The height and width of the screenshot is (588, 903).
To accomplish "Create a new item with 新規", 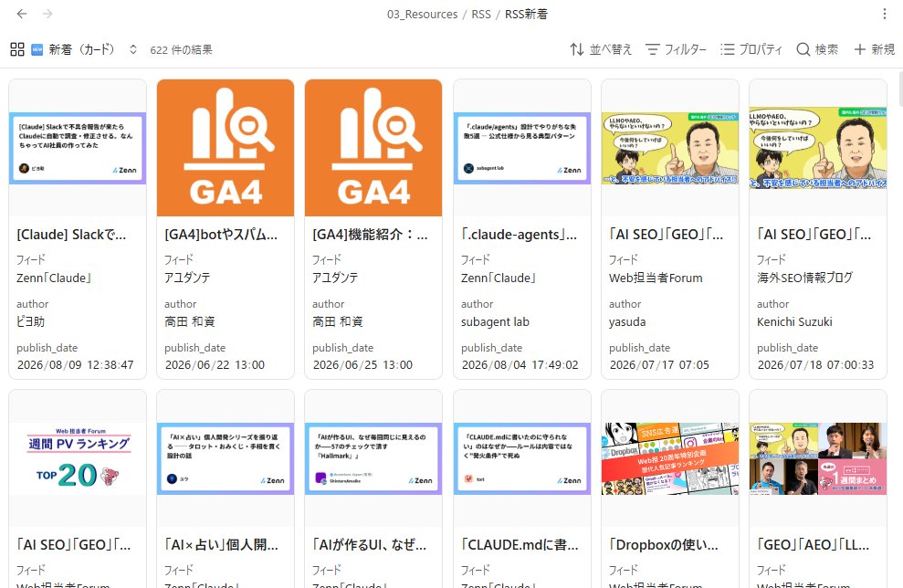I will (x=874, y=49).
